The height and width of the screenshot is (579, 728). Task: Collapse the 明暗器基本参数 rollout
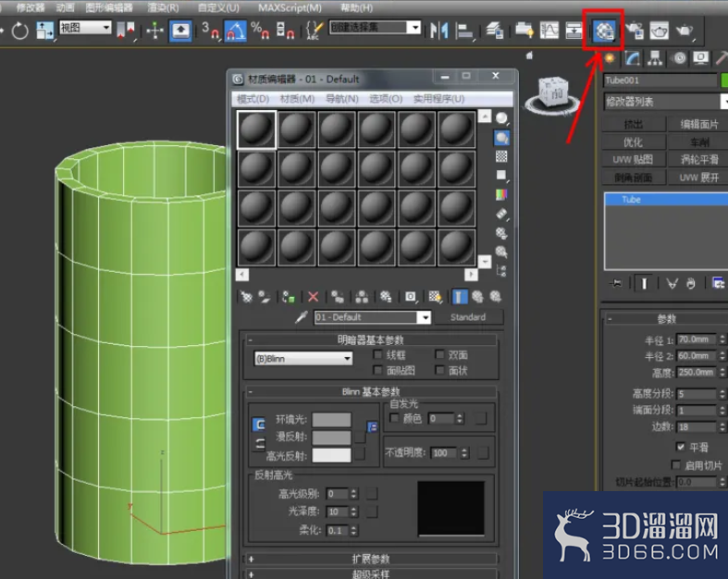coord(371,339)
